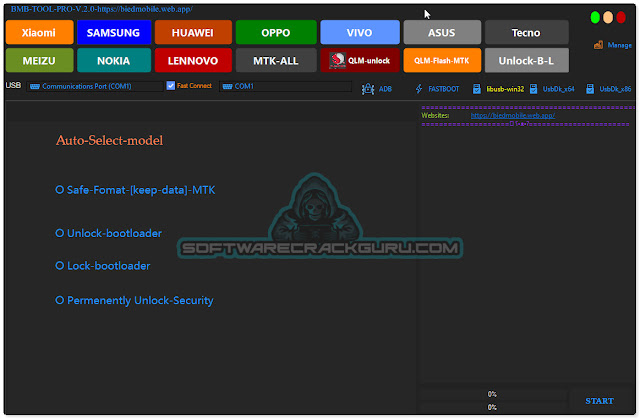Click the lower 0% progress bar

(x=493, y=407)
